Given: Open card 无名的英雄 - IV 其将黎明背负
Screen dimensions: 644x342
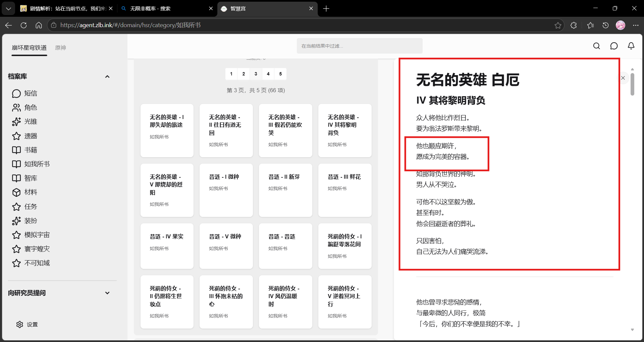Looking at the screenshot, I should (345, 130).
